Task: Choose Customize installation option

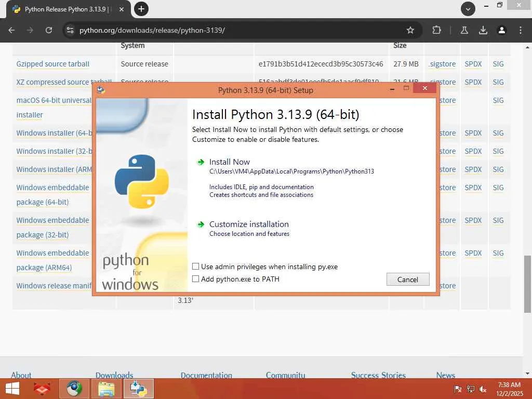Action: click(x=249, y=224)
